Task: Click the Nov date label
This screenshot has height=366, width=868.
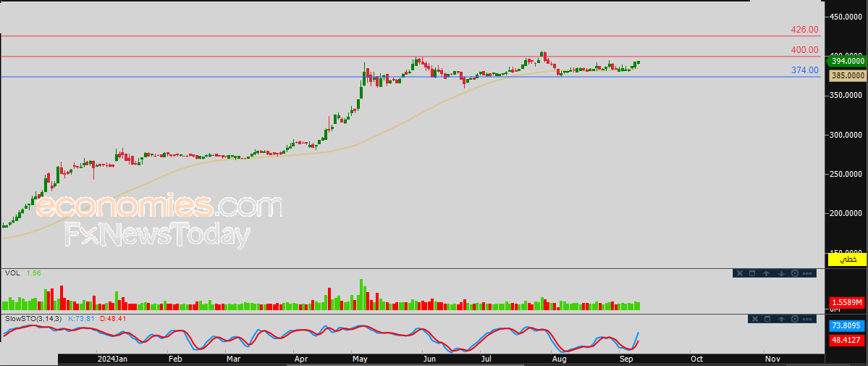Action: [772, 359]
